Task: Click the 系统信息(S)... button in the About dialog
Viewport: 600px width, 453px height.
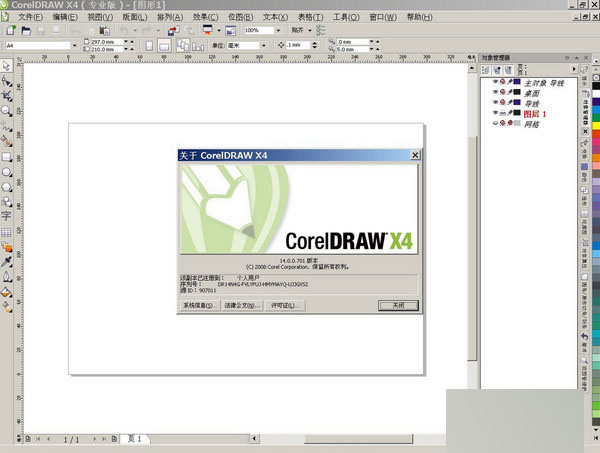Action: click(x=199, y=305)
